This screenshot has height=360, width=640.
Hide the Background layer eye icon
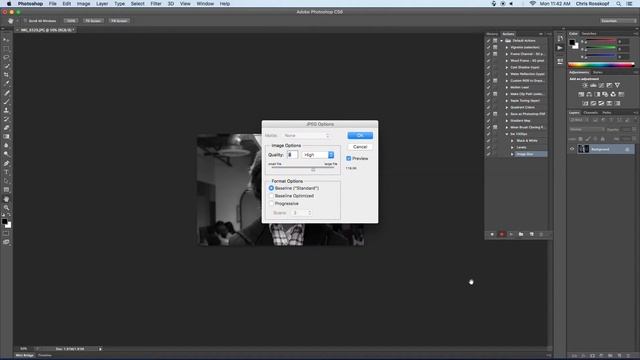click(572, 149)
